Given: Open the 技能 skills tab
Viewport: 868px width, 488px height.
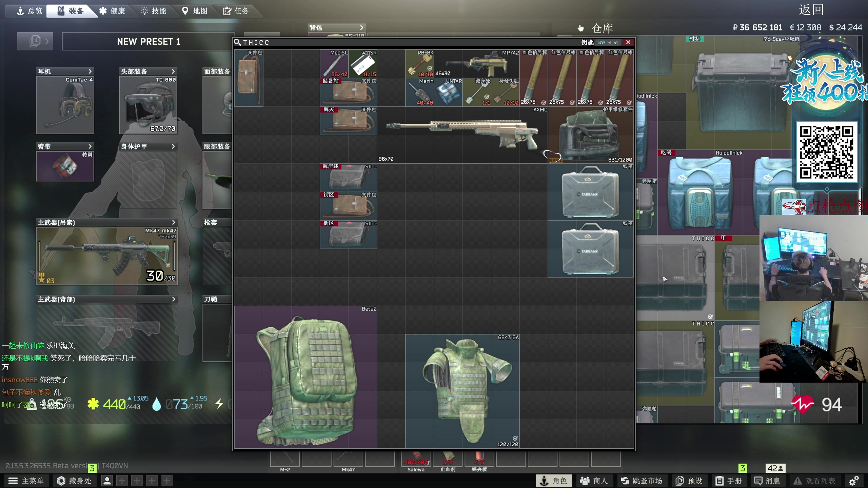Looking at the screenshot, I should (154, 11).
